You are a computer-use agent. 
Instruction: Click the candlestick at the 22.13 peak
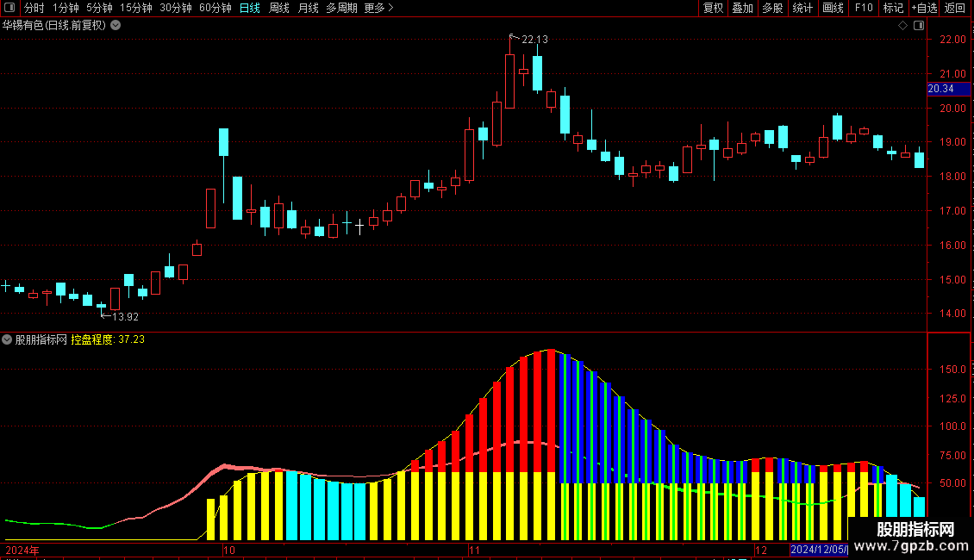(x=510, y=81)
